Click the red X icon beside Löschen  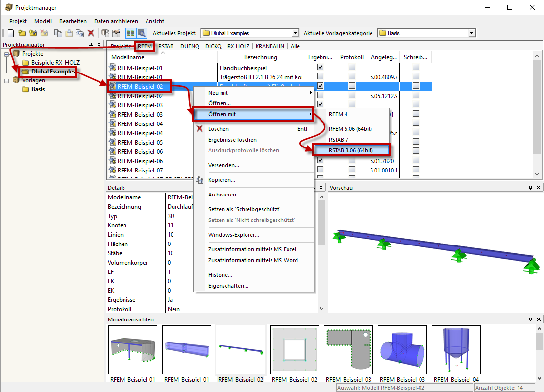click(x=199, y=129)
